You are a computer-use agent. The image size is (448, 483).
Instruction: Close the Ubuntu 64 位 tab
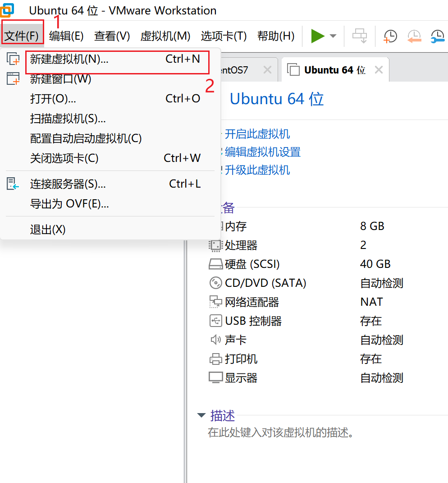tap(379, 70)
